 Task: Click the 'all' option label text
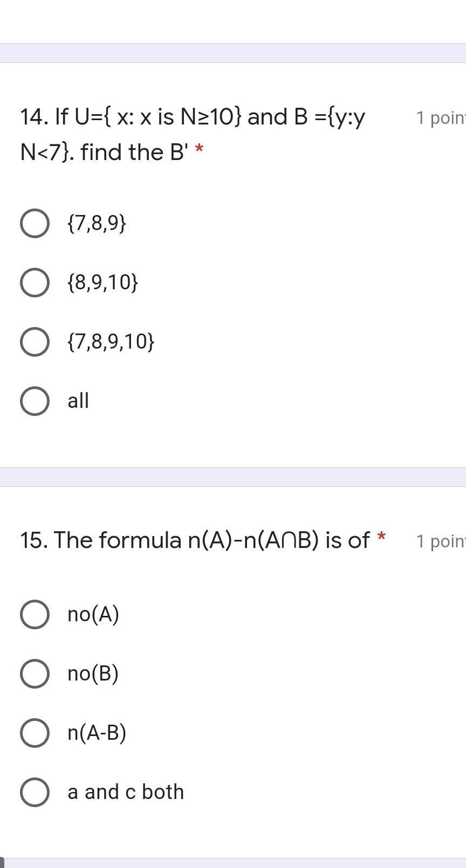(x=78, y=401)
